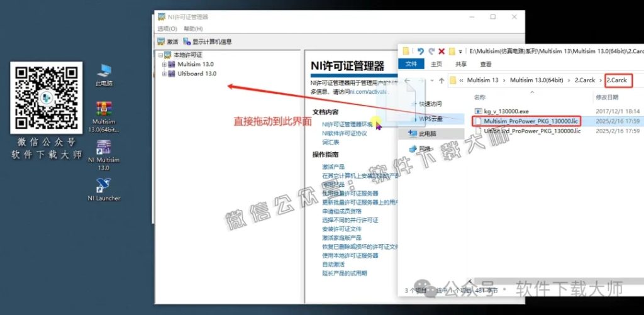
Task: Click the 激活 (Activate) toolbar button
Action: pyautogui.click(x=168, y=41)
